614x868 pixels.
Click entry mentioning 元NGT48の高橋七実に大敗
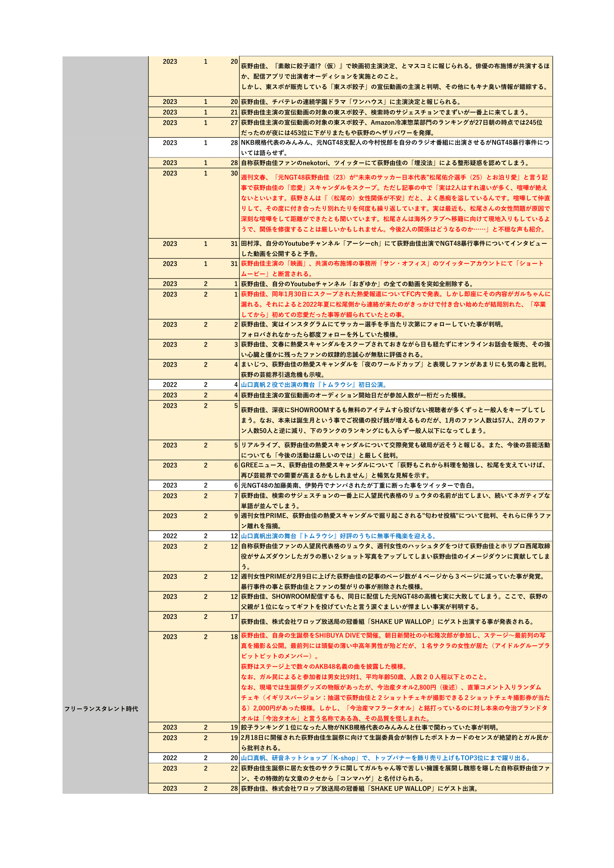(394, 602)
